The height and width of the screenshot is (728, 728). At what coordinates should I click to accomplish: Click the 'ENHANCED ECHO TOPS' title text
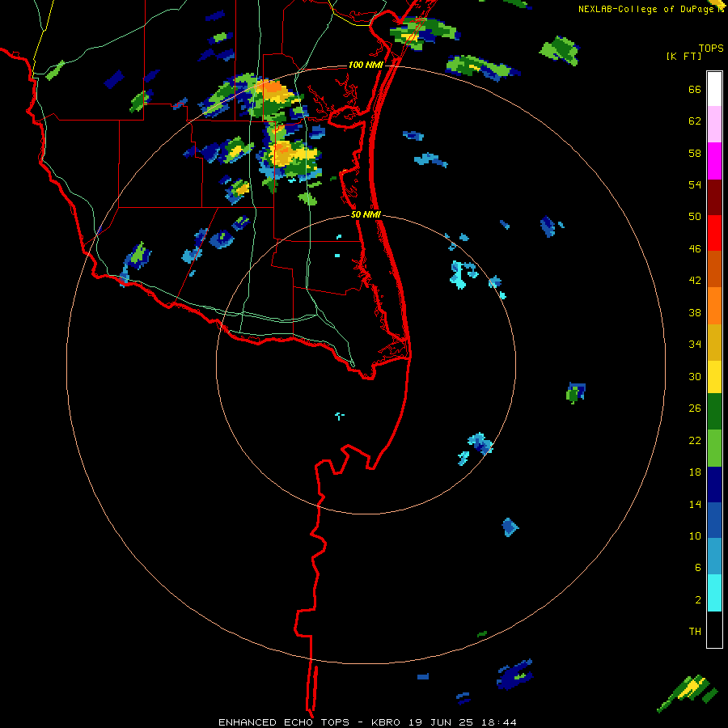coord(284,722)
